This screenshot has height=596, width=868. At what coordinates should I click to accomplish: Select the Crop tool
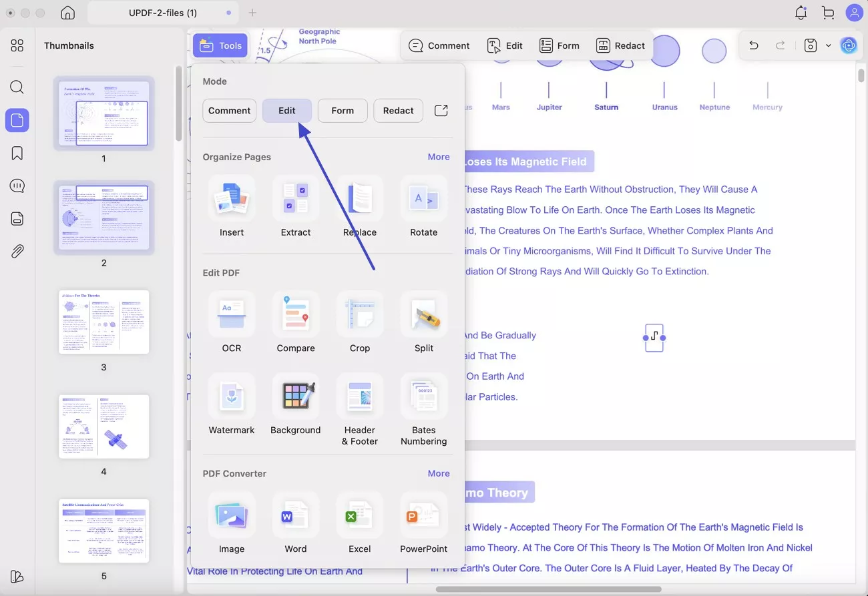[x=360, y=324]
